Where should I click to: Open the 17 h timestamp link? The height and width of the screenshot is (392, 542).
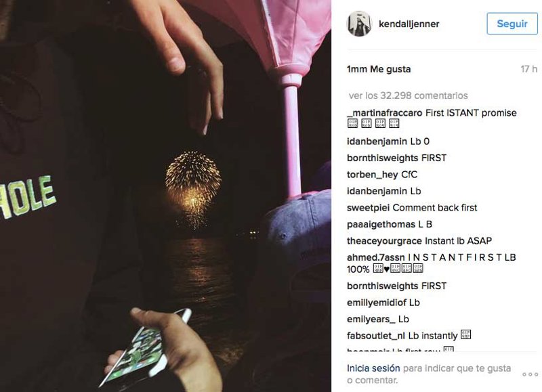(x=529, y=69)
